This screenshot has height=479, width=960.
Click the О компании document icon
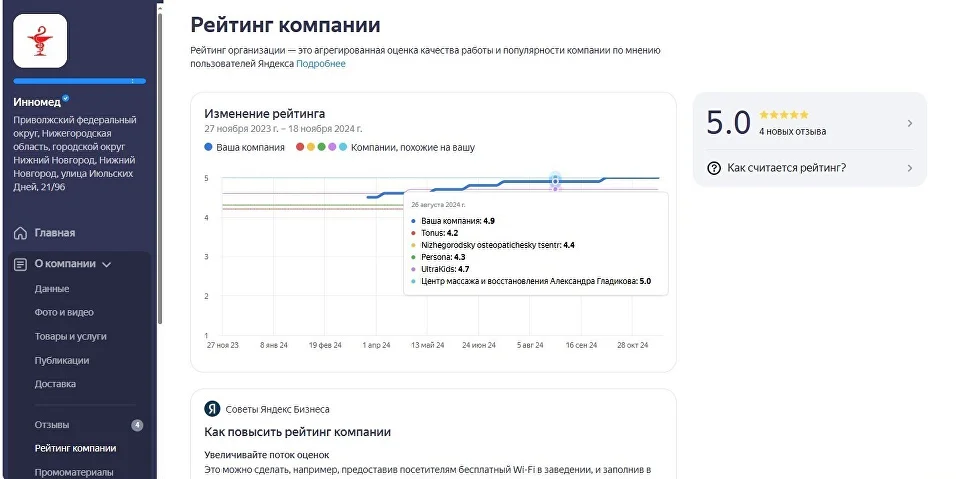(x=20, y=264)
